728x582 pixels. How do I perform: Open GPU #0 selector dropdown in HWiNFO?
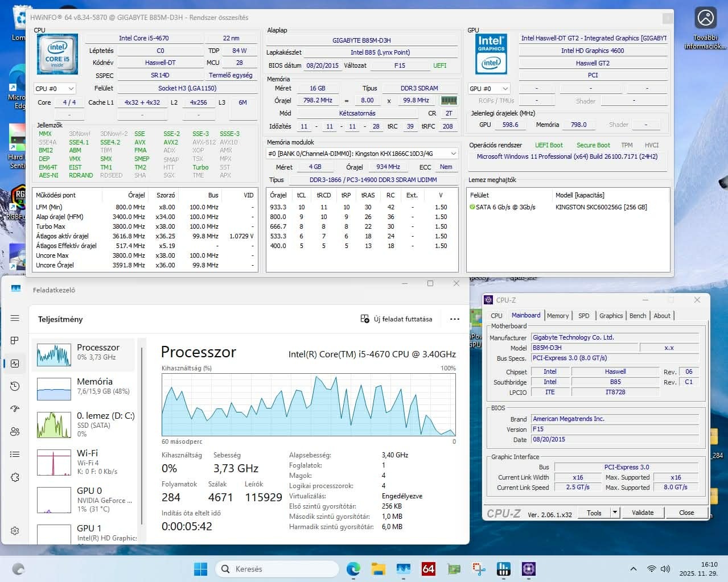[x=489, y=89]
